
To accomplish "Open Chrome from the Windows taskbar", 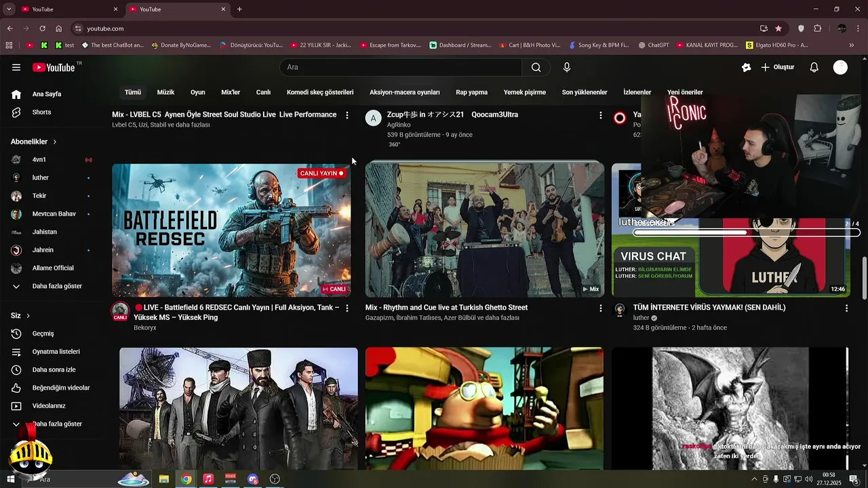I will (x=186, y=479).
